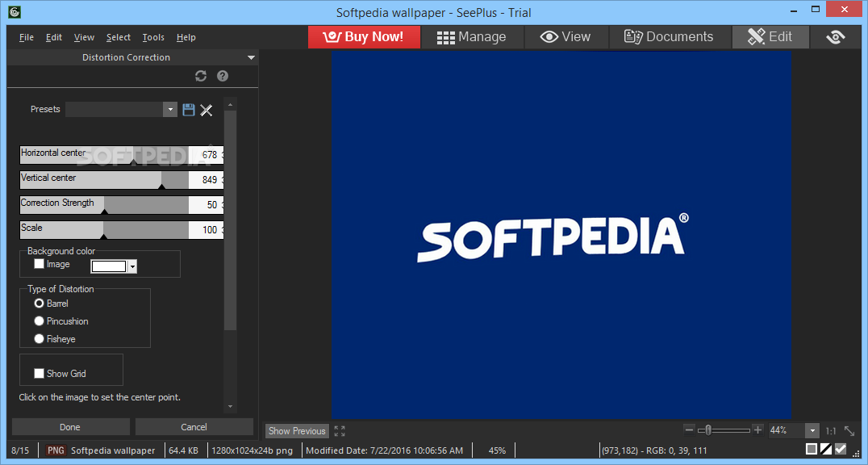The height and width of the screenshot is (465, 868).
Task: Click the Modified Date status bar text
Action: tap(384, 450)
